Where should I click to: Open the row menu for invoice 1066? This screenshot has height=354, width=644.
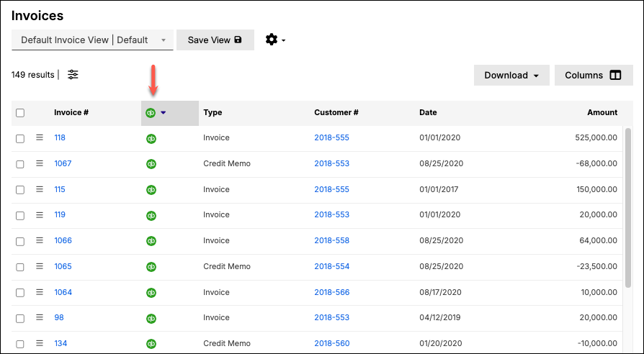(x=40, y=240)
